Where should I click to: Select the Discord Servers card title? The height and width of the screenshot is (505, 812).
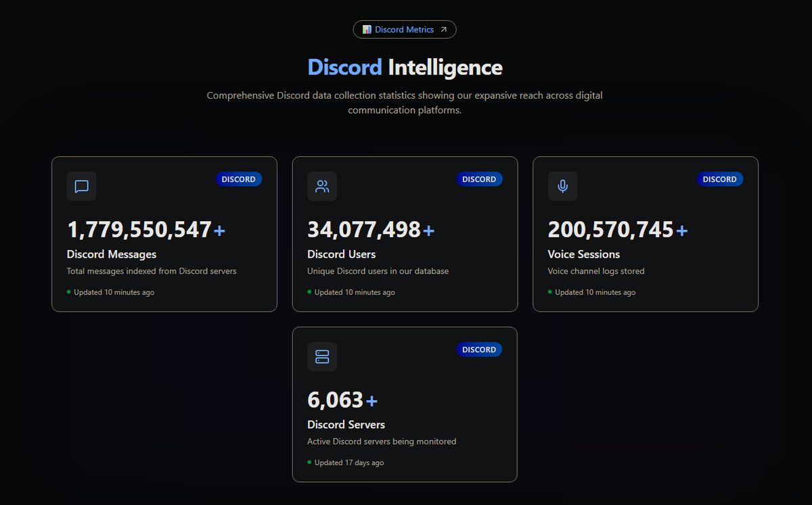coord(346,425)
